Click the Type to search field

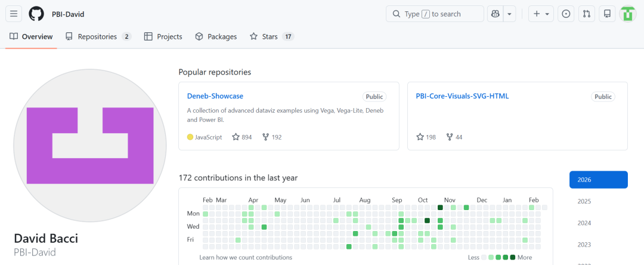pyautogui.click(x=435, y=14)
